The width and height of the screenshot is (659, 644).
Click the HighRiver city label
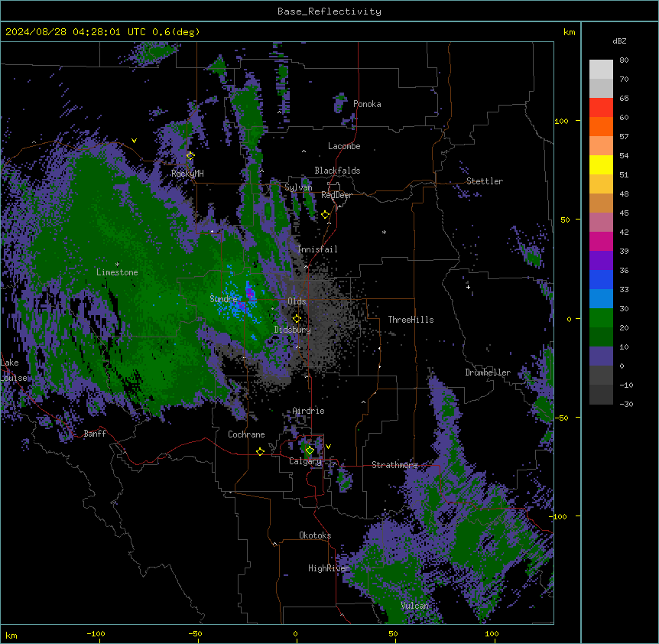(329, 568)
